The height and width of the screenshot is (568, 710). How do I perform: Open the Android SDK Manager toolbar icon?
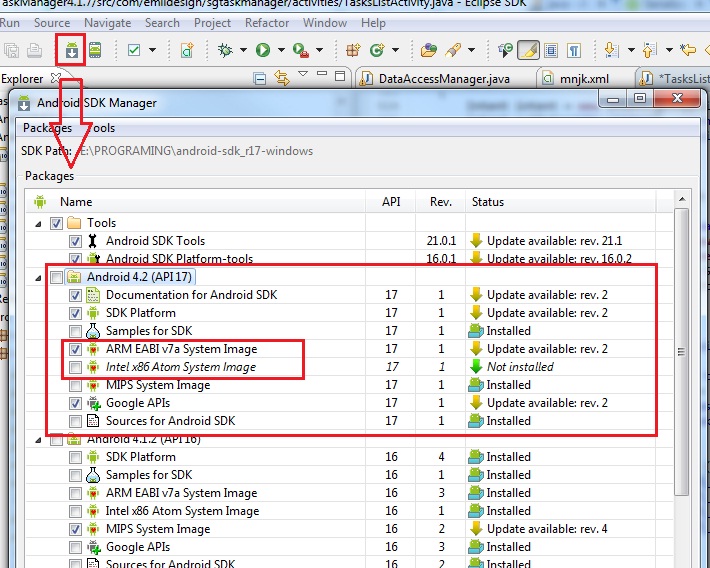(x=72, y=50)
